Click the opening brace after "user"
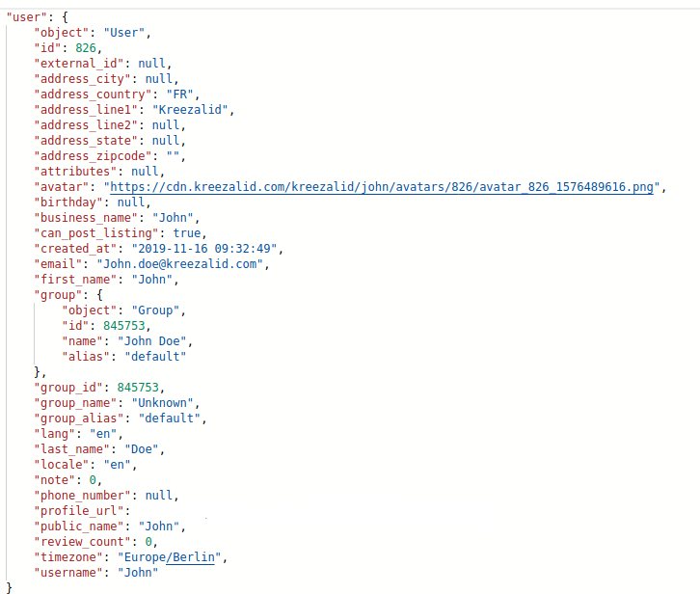This screenshot has height=594, width=700. click(x=66, y=17)
